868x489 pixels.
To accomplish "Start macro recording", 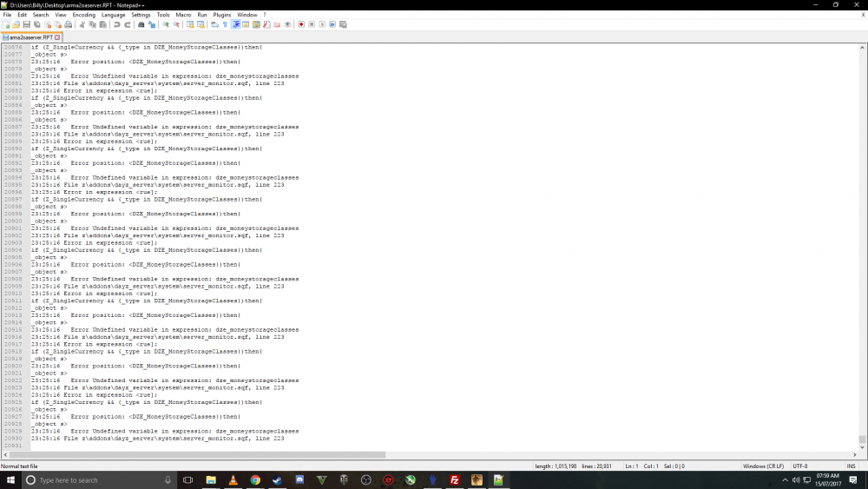I will (301, 24).
